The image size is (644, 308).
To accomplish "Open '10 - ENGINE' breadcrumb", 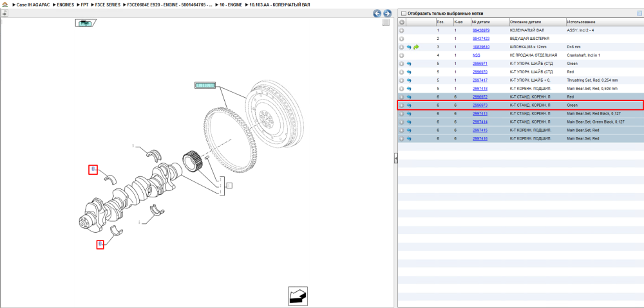I will [232, 5].
